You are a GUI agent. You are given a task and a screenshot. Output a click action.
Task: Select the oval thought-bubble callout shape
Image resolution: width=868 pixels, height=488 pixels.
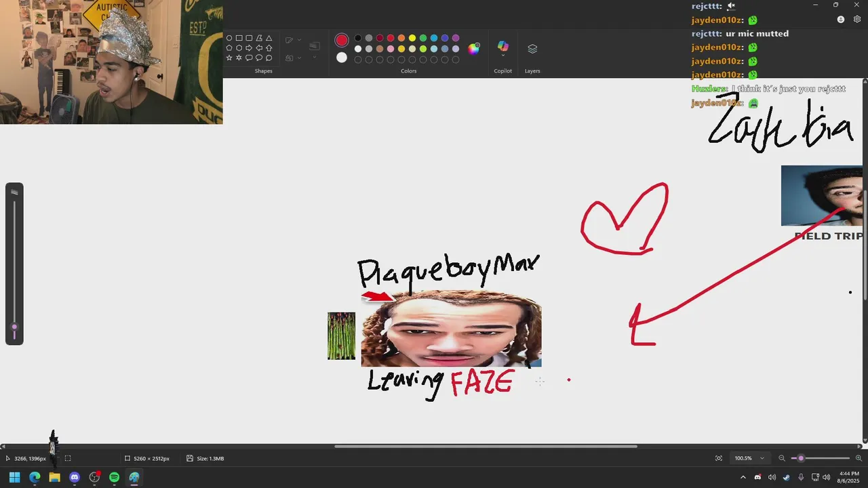click(x=269, y=58)
